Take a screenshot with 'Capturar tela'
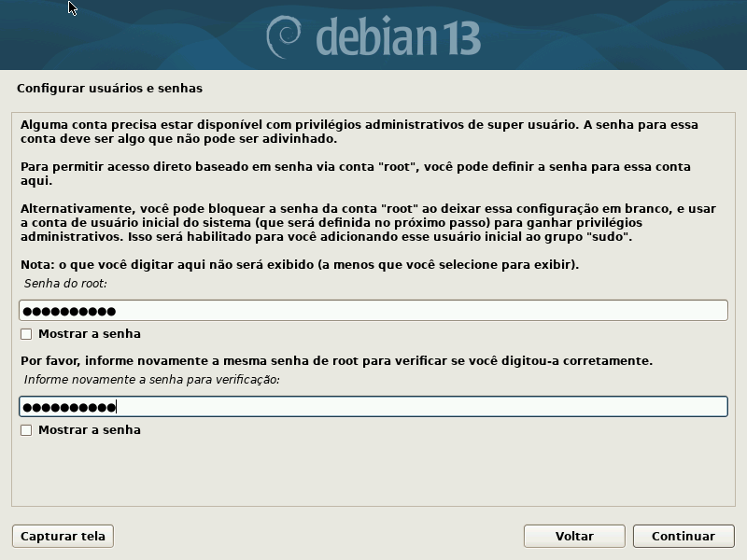Viewport: 747px width, 560px height. [63, 536]
